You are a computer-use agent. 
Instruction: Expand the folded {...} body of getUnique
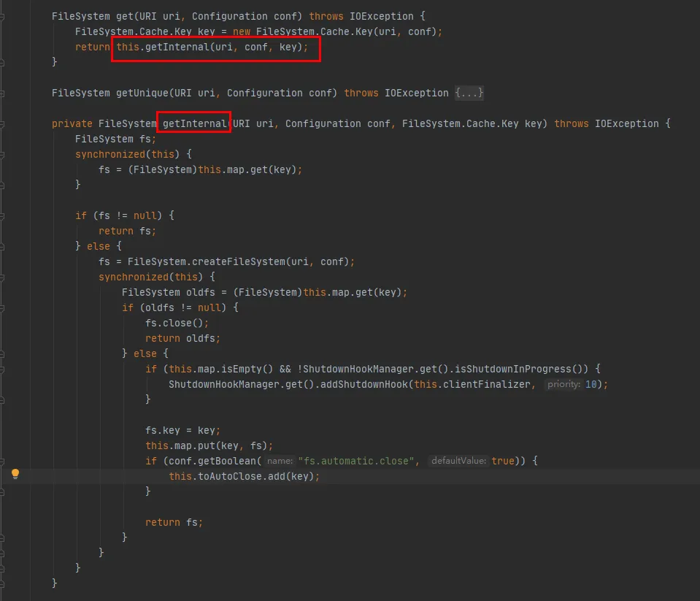[469, 93]
